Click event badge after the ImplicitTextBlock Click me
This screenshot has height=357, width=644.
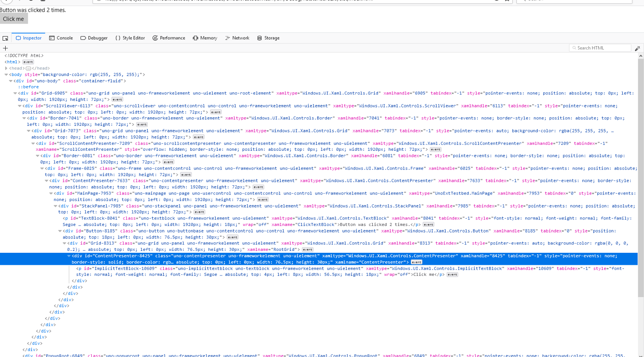(452, 275)
